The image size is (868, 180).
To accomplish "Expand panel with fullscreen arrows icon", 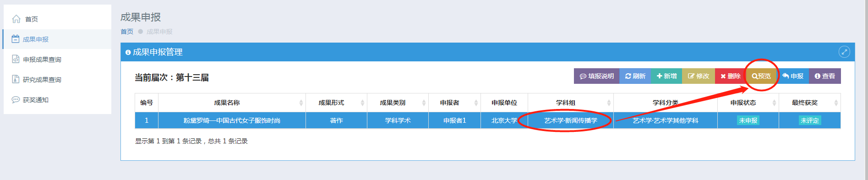I will [844, 52].
